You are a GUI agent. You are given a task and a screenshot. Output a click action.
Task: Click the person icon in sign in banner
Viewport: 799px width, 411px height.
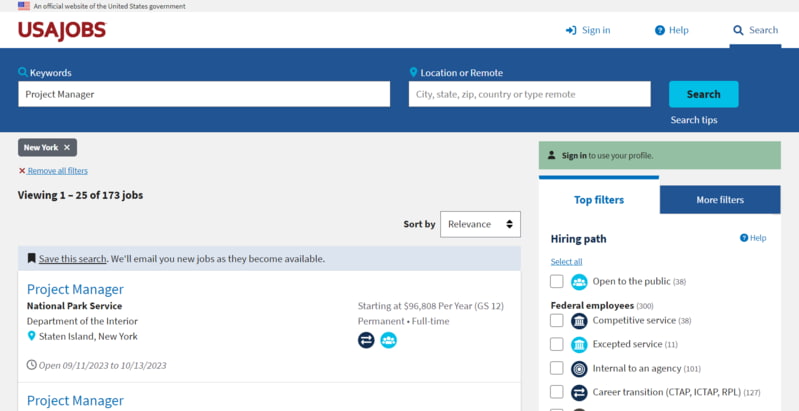551,155
